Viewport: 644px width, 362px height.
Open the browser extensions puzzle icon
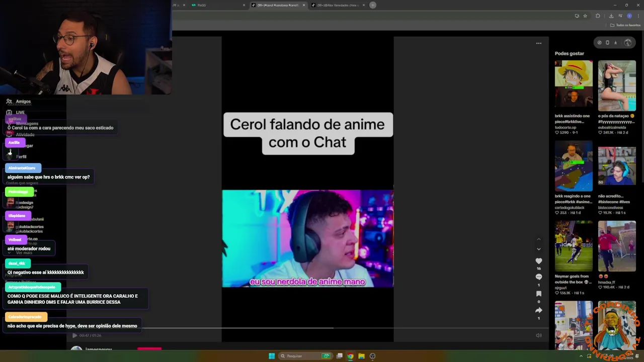click(x=598, y=16)
